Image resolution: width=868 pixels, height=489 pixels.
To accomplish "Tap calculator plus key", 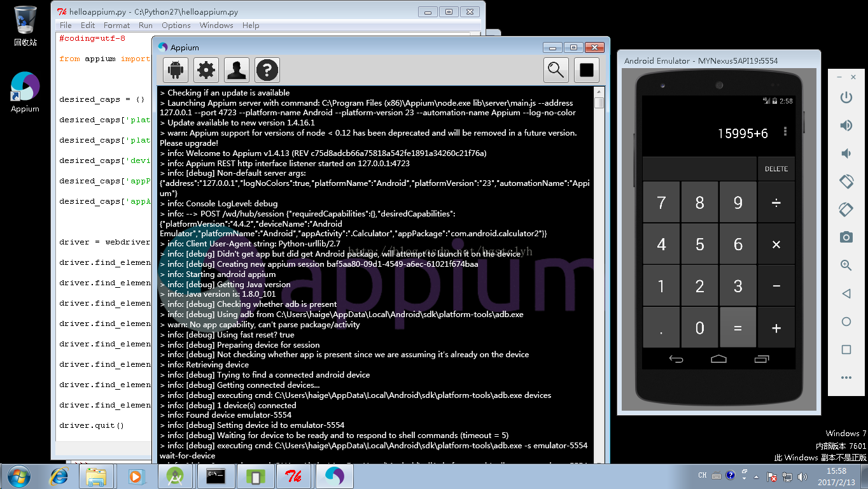I will [776, 328].
